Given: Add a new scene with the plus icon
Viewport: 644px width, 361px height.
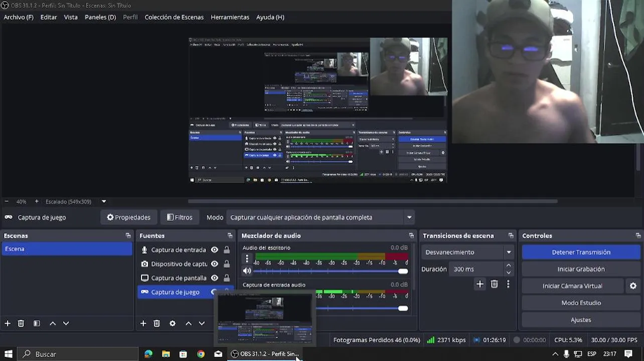Looking at the screenshot, I should (x=8, y=323).
